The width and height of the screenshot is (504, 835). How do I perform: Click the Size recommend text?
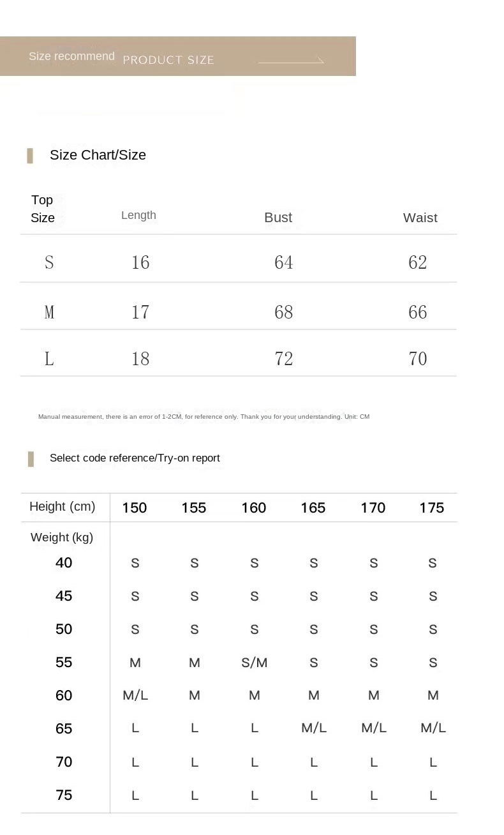click(x=71, y=56)
